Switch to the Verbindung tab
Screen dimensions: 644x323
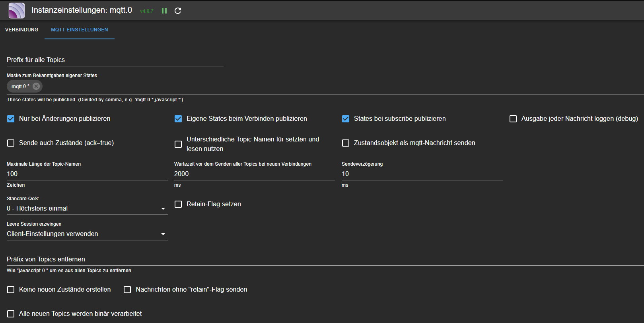pos(22,30)
